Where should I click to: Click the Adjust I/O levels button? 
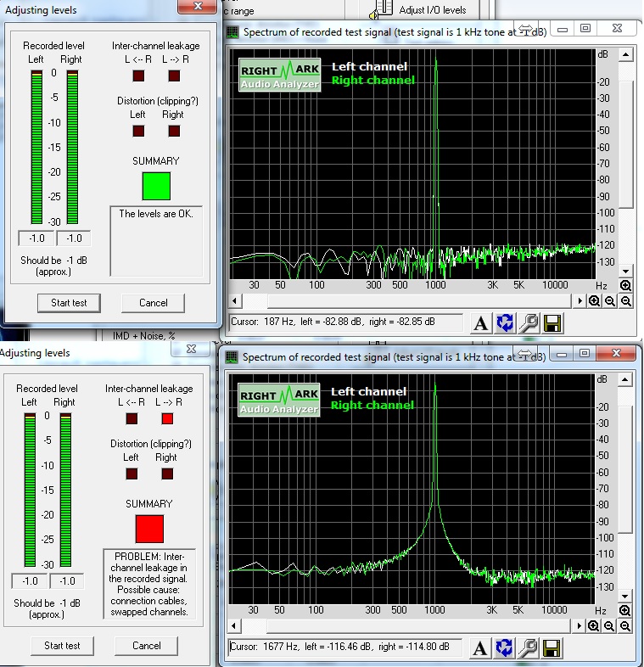click(x=420, y=10)
